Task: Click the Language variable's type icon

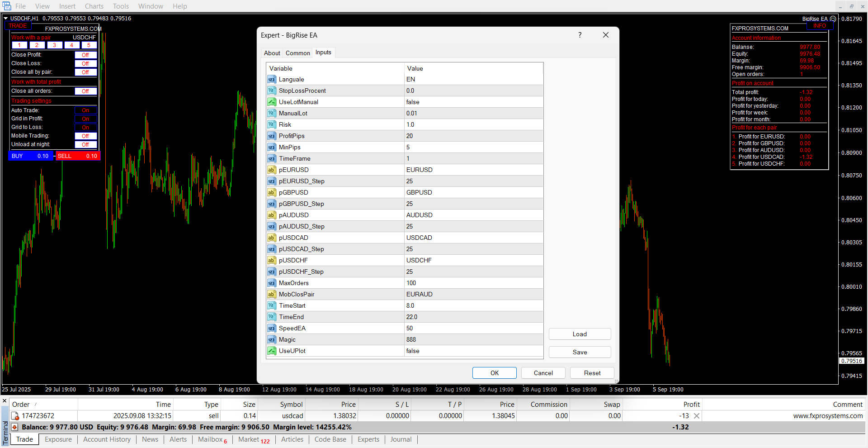Action: 271,80
